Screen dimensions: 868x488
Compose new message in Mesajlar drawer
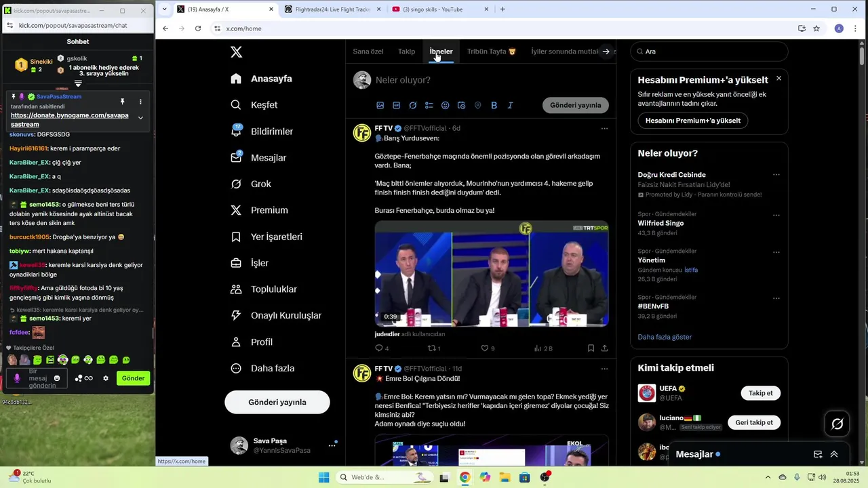(x=818, y=454)
